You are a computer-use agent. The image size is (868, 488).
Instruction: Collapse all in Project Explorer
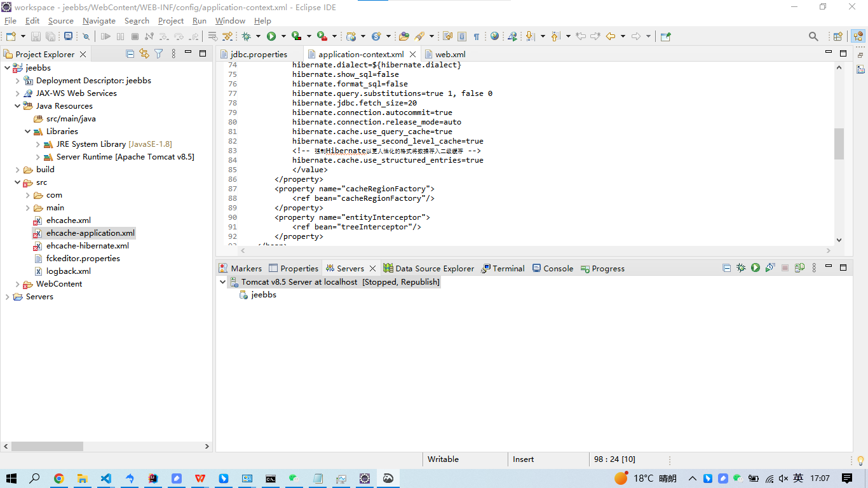click(x=130, y=54)
